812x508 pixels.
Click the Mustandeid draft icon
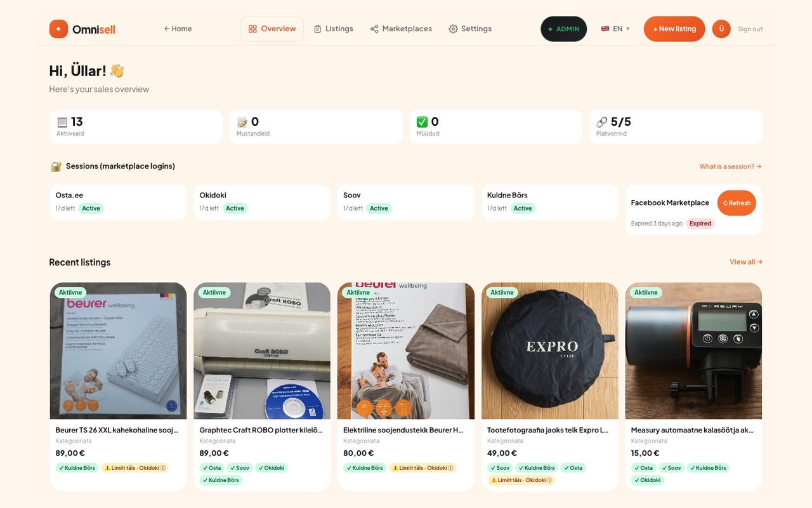pos(242,122)
